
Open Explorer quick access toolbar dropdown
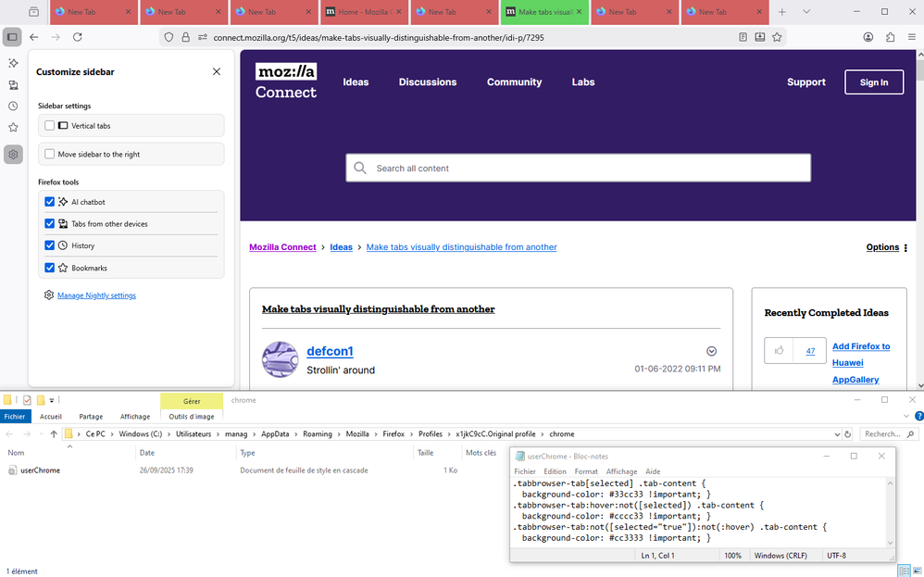(x=52, y=400)
